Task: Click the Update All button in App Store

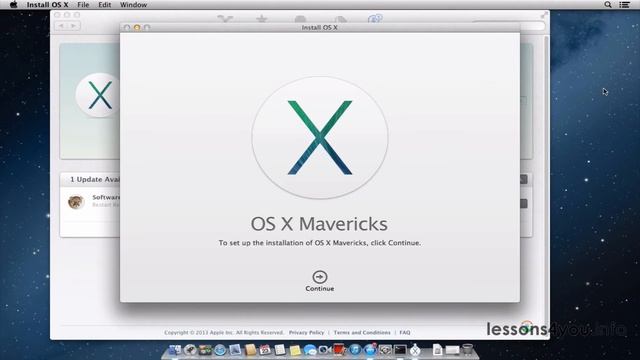Action: [524, 179]
